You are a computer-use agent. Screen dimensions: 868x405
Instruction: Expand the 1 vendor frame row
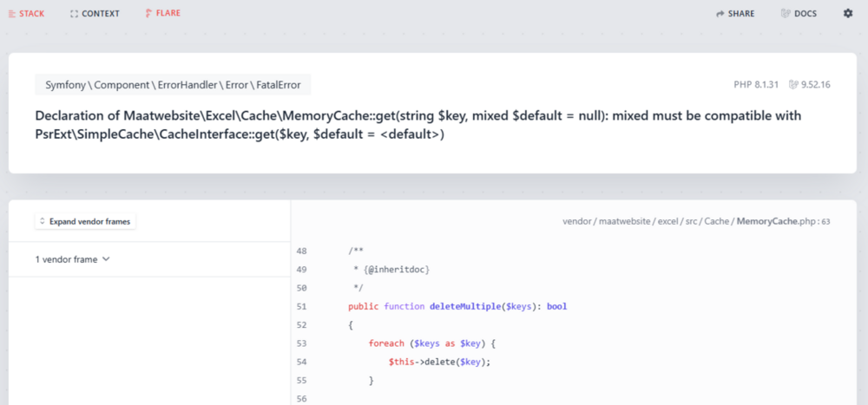coord(149,259)
